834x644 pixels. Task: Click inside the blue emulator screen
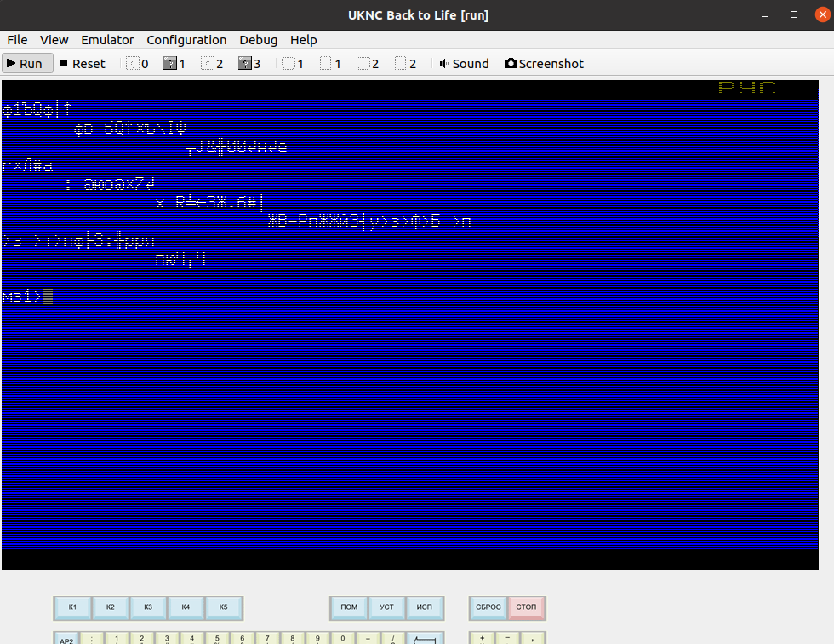click(417, 383)
